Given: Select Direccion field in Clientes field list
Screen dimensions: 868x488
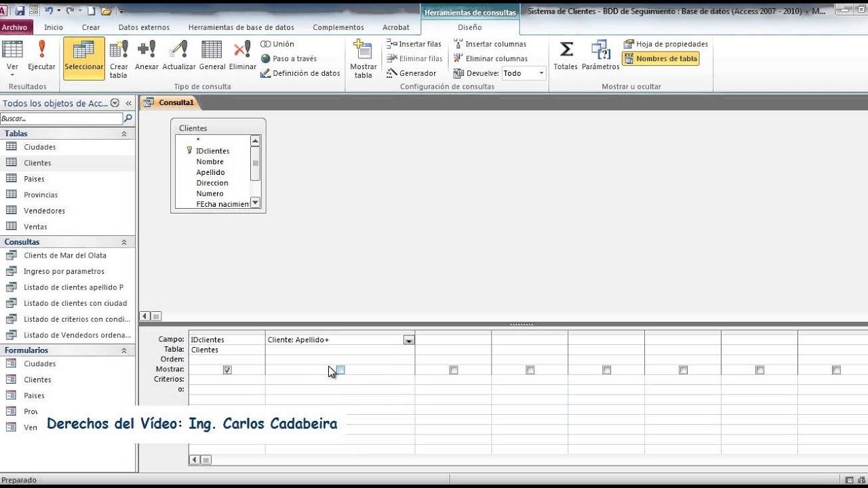Looking at the screenshot, I should coord(212,183).
